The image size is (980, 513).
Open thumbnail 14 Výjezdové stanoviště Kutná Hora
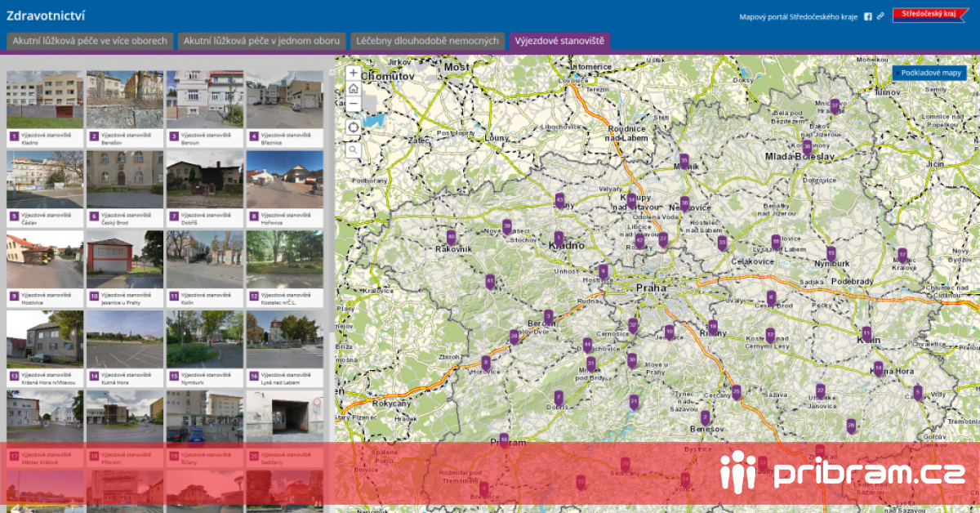[125, 349]
